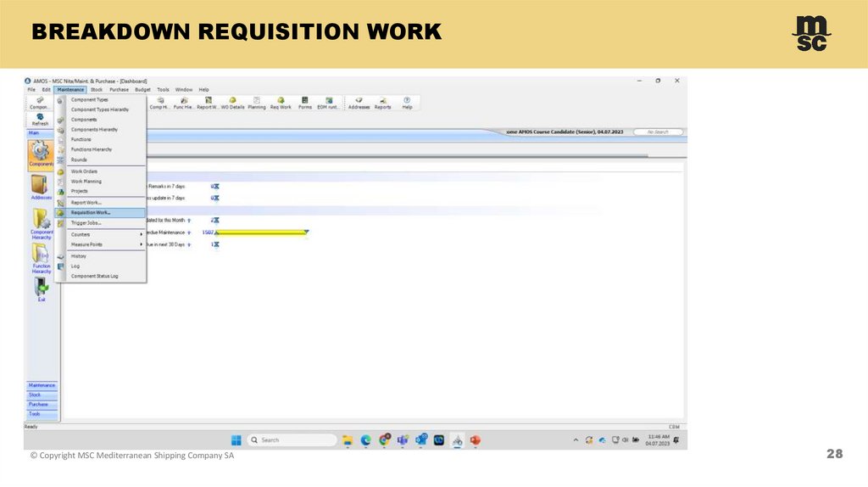The width and height of the screenshot is (868, 487).
Task: Open Addresses toolbar icon
Action: (x=359, y=103)
